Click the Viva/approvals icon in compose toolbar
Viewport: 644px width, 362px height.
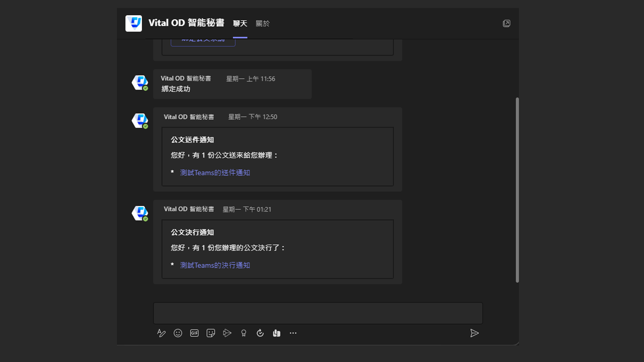(x=277, y=333)
